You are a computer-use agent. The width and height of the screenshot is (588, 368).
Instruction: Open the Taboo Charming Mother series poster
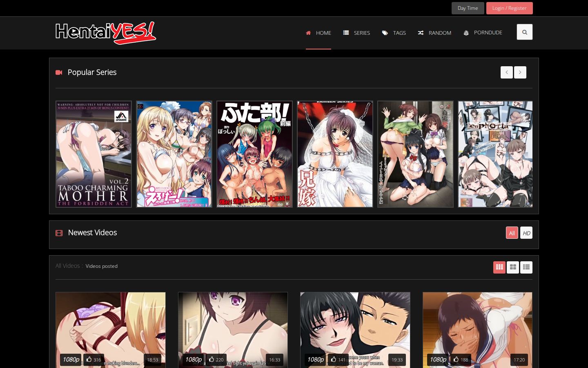pyautogui.click(x=94, y=154)
